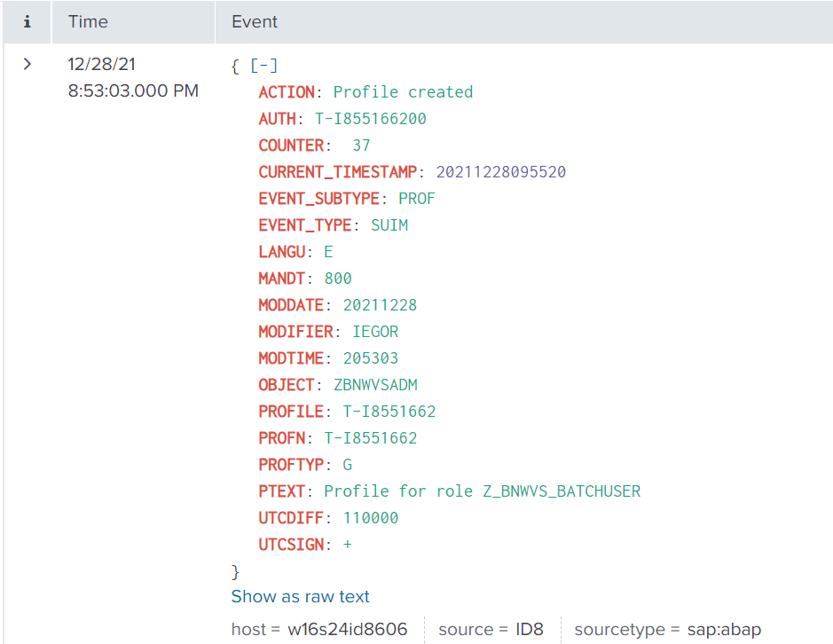This screenshot has width=833, height=644.
Task: Click the Show as raw text link
Action: [x=300, y=597]
